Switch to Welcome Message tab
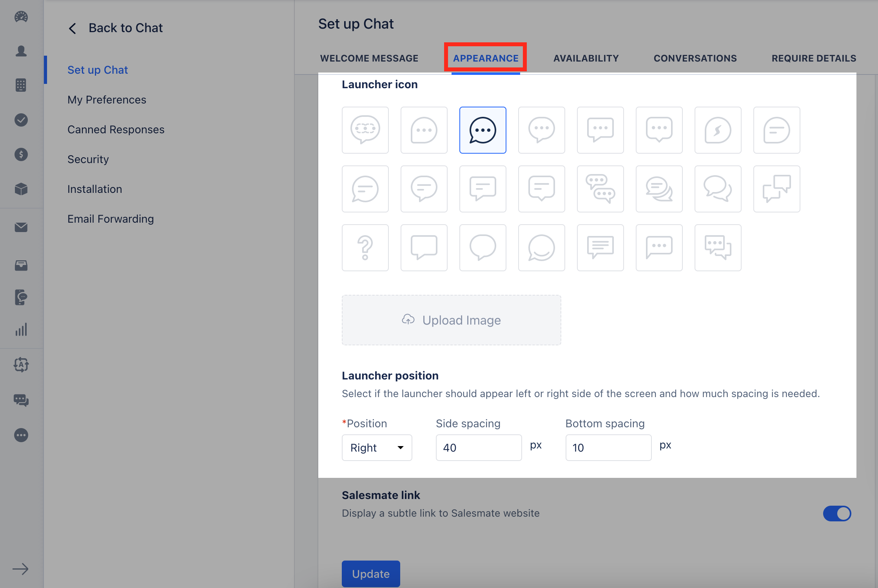Image resolution: width=878 pixels, height=588 pixels. point(369,58)
